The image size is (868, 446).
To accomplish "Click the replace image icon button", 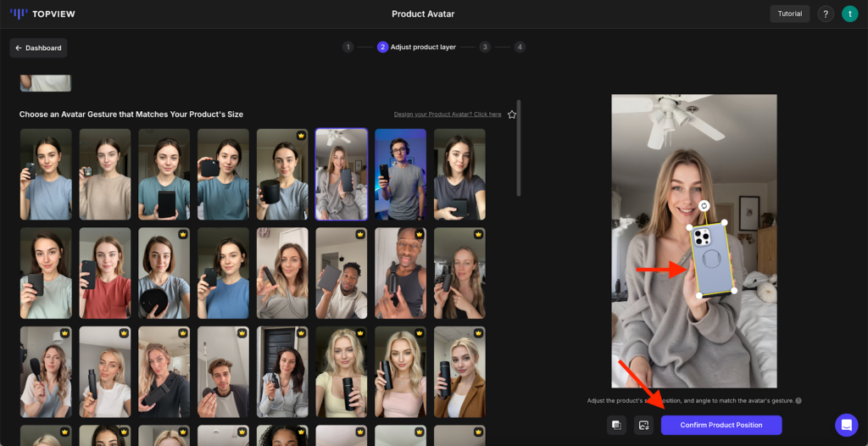I will tap(643, 425).
